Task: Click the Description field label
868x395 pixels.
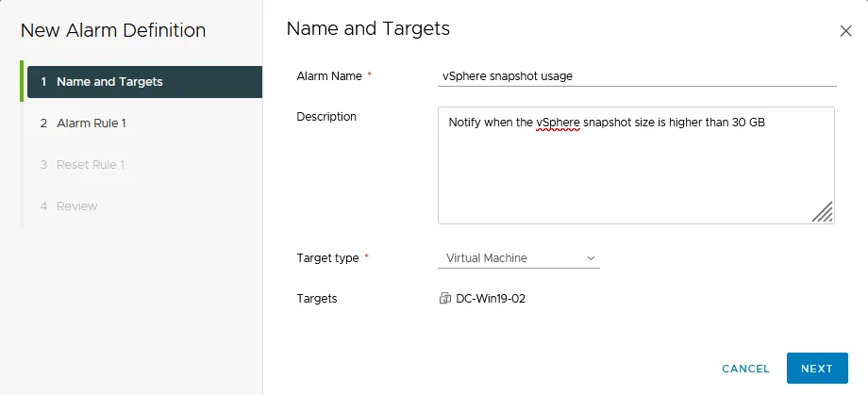Action: (326, 117)
